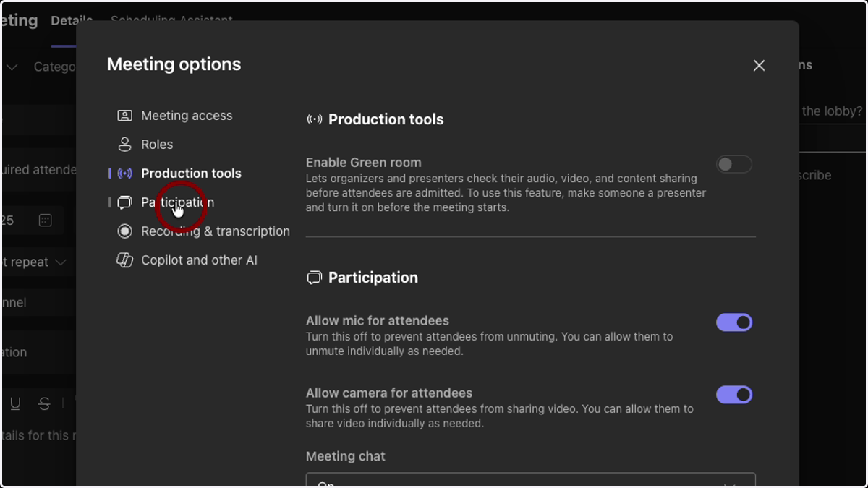Turn off Allow mic for attendees
868x488 pixels.
coord(734,322)
